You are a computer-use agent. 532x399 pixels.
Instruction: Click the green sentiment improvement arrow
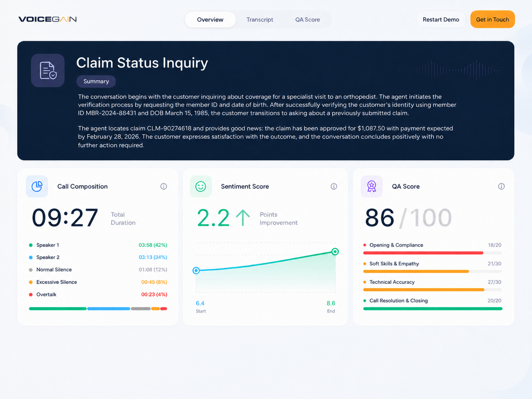(x=243, y=218)
